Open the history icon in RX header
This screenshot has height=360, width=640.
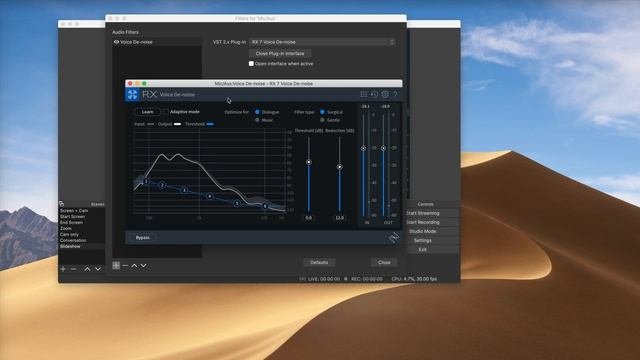coord(374,94)
